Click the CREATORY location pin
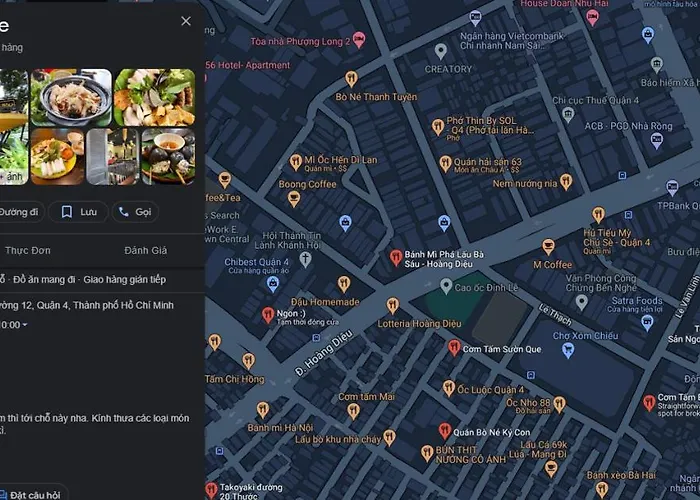 pyautogui.click(x=441, y=52)
